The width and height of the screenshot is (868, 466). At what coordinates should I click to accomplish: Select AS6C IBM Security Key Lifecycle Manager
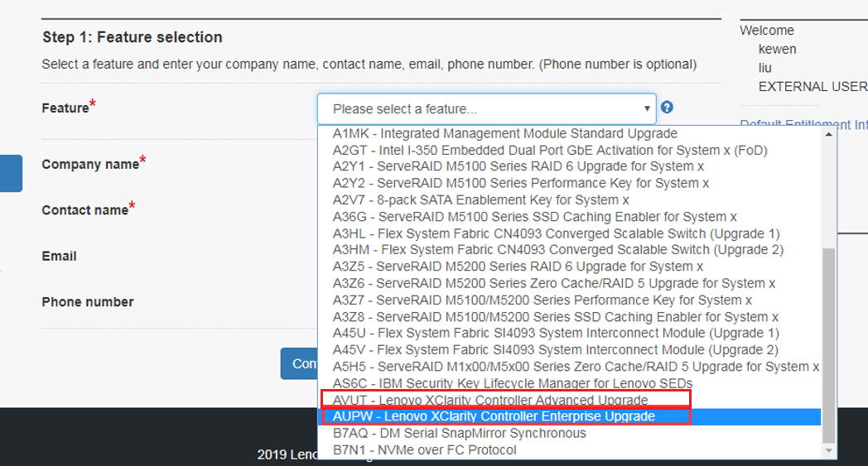512,383
